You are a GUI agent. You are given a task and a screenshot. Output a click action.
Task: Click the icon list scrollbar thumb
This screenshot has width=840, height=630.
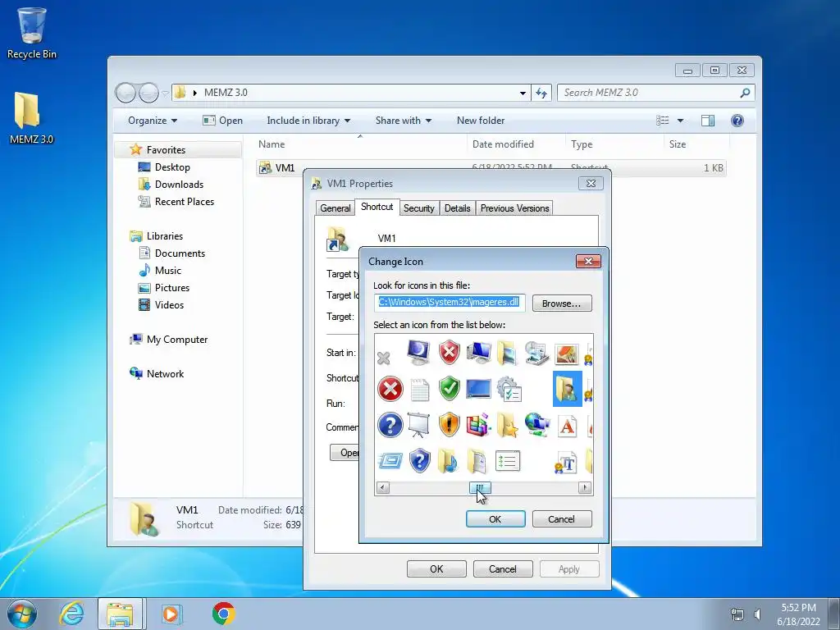click(480, 487)
